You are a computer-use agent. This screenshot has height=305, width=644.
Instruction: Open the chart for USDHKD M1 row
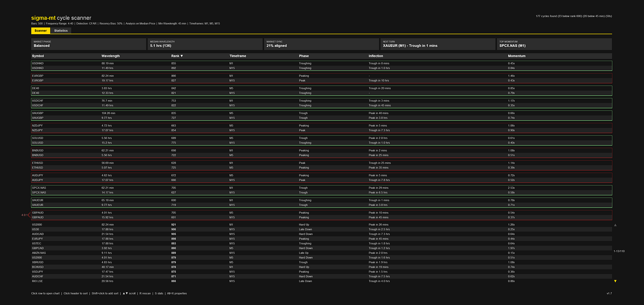(x=322, y=63)
